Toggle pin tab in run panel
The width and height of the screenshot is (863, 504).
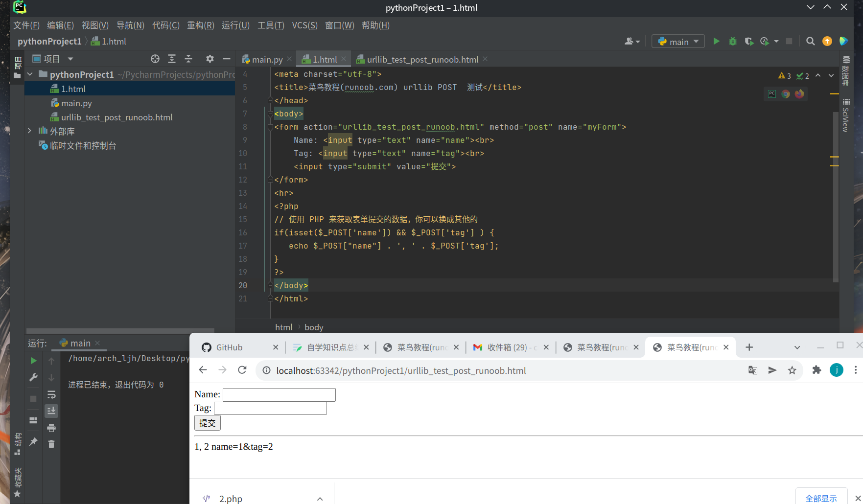[x=33, y=441]
